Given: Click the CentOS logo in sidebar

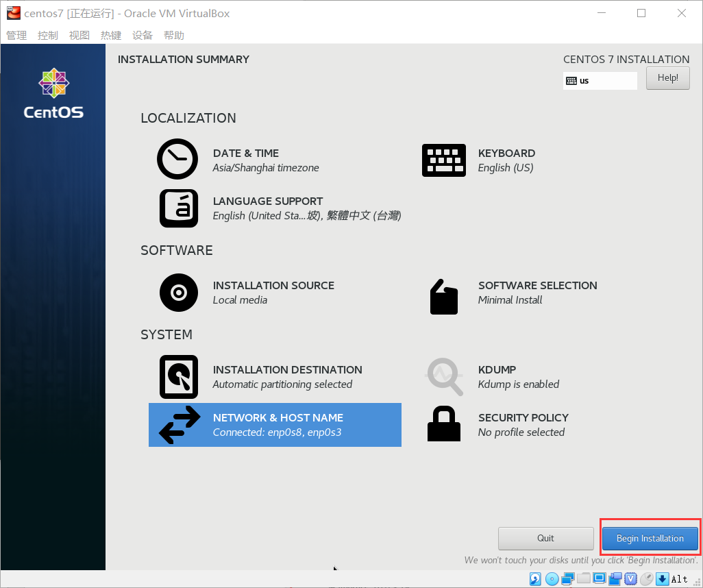Looking at the screenshot, I should [x=53, y=93].
